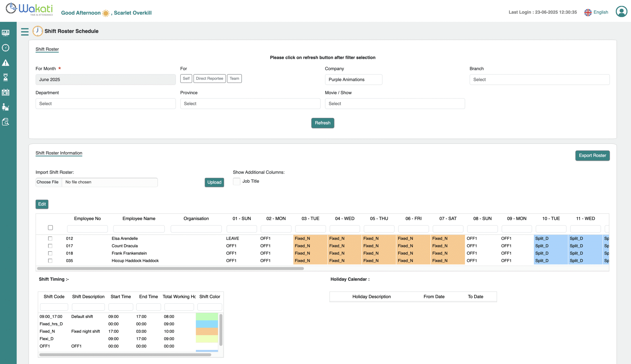Enable the Job Title checkbox
631x364 pixels.
[236, 181]
